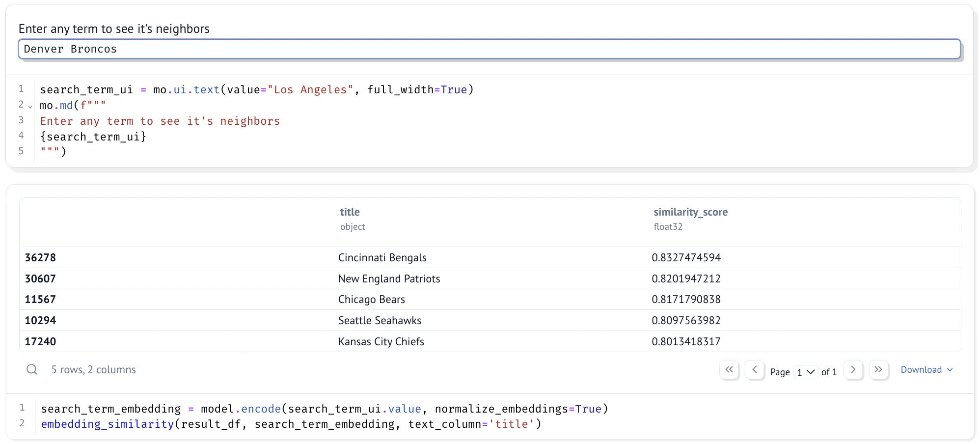The width and height of the screenshot is (980, 444).
Task: Click the '5 rows, 2 columns' label
Action: click(x=93, y=369)
